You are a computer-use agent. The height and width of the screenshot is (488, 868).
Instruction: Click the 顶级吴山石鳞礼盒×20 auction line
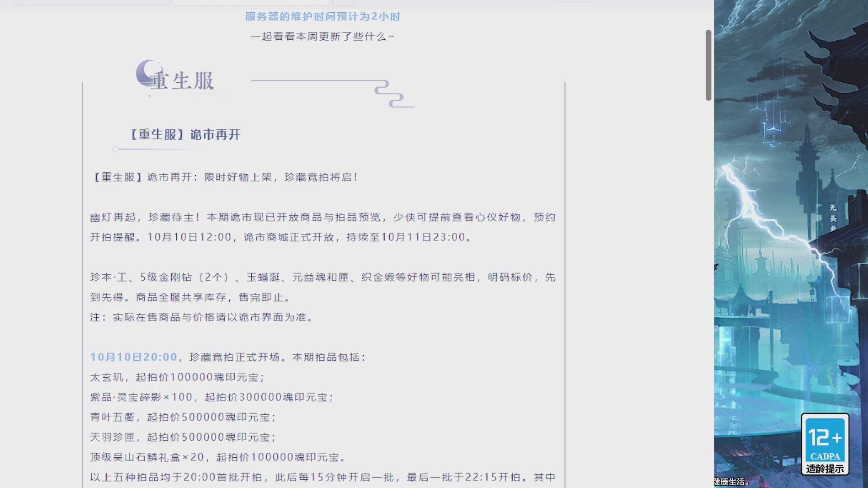[x=218, y=457]
